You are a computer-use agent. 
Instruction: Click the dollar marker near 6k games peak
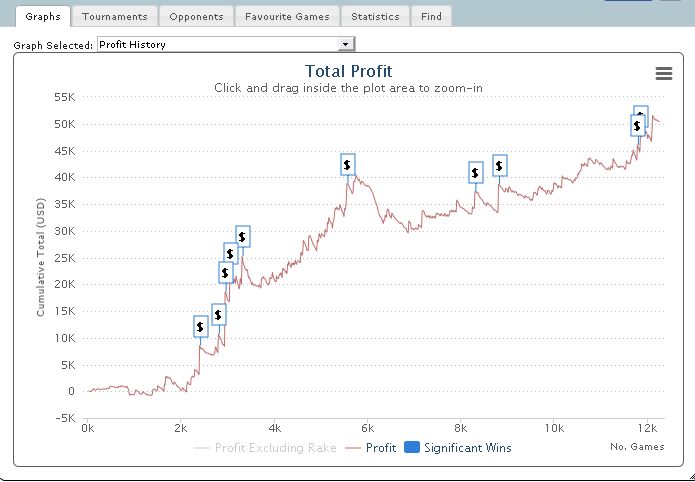pos(347,165)
